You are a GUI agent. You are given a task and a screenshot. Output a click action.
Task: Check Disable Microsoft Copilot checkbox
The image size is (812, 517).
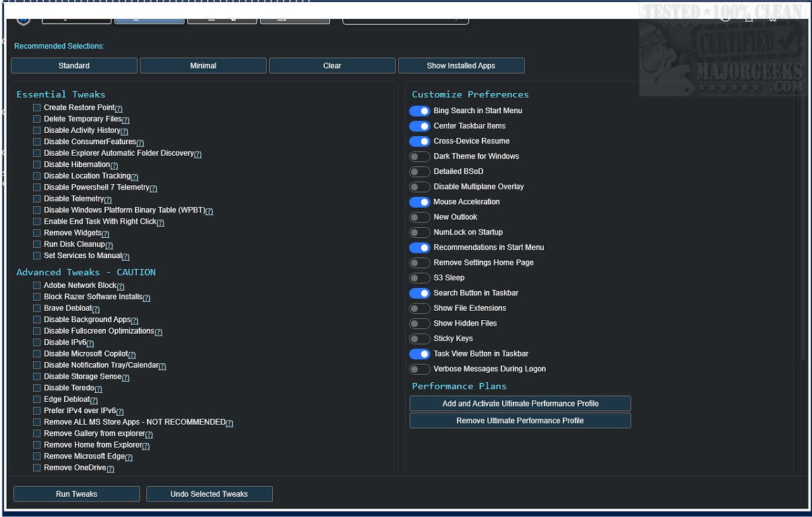[x=37, y=354]
